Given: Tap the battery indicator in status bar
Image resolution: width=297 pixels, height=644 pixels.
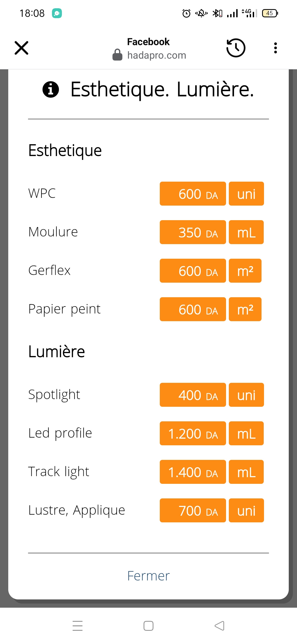Looking at the screenshot, I should (x=270, y=13).
